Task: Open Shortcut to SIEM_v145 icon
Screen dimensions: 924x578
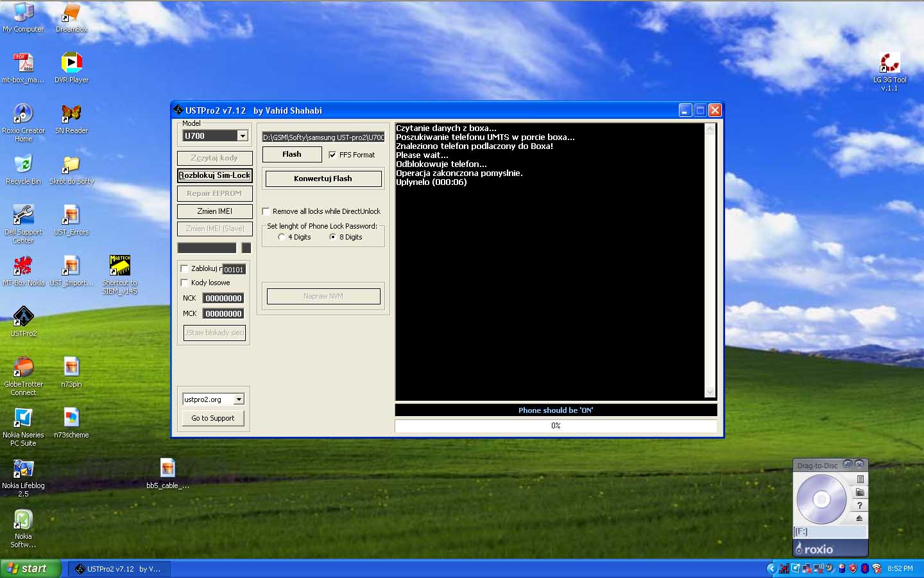Action: tap(119, 266)
